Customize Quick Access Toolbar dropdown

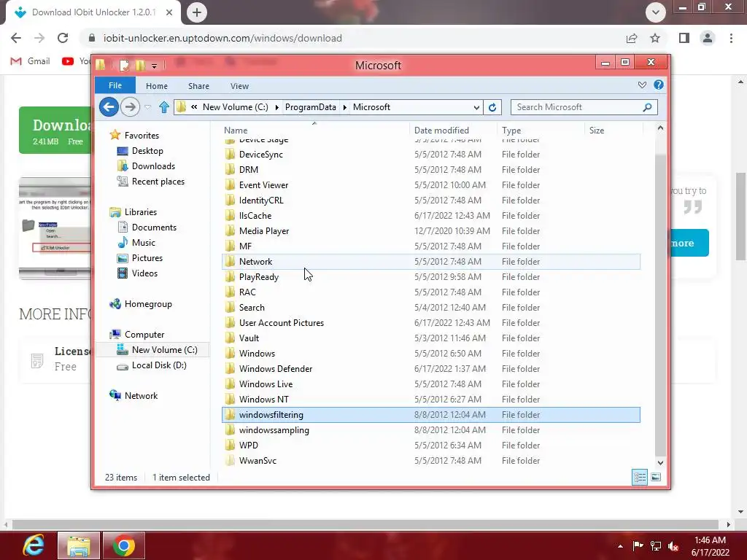coord(154,66)
